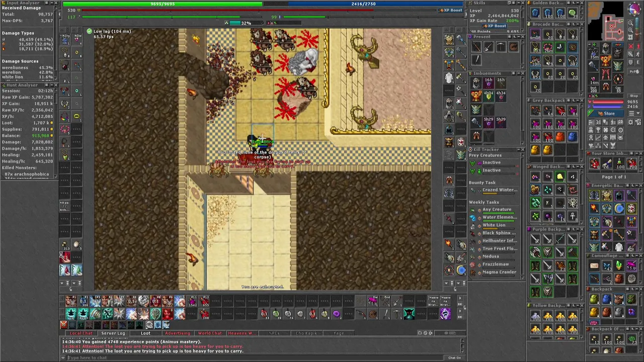Open the Store button

(x=606, y=114)
